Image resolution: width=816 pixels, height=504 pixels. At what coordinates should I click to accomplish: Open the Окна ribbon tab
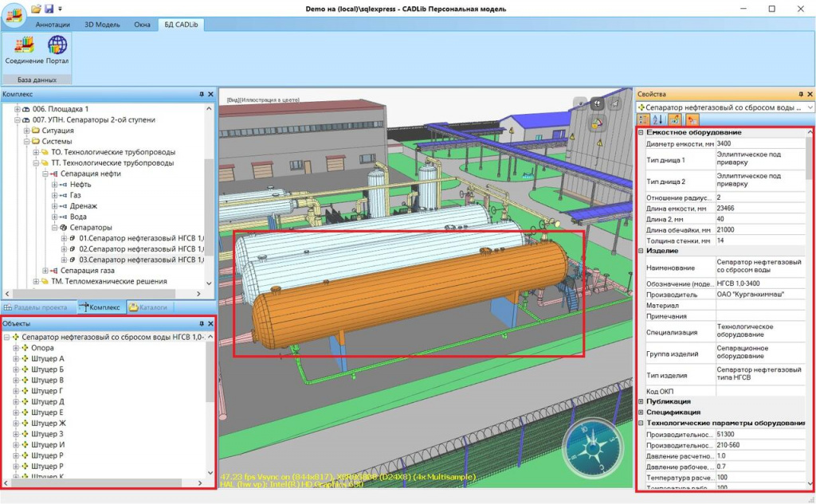(142, 25)
